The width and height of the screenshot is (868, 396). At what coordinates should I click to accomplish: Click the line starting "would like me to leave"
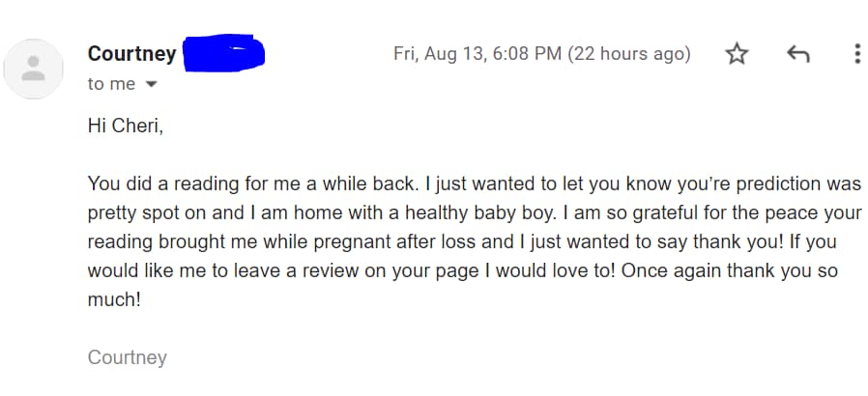pyautogui.click(x=462, y=270)
